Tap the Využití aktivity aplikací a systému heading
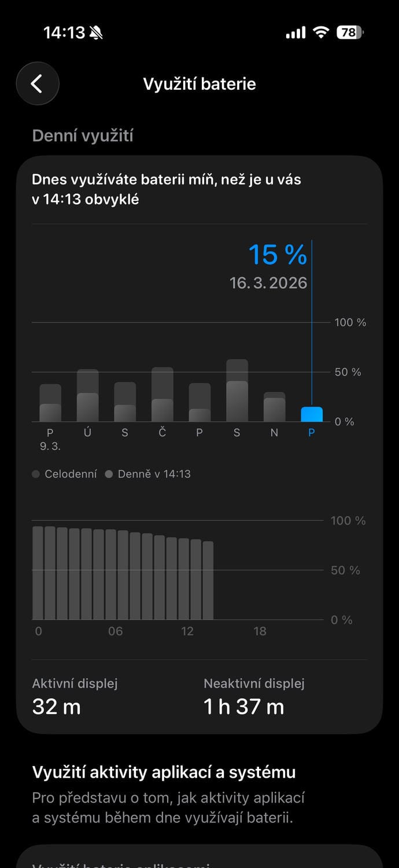Screen dimensions: 399x868 [x=164, y=772]
